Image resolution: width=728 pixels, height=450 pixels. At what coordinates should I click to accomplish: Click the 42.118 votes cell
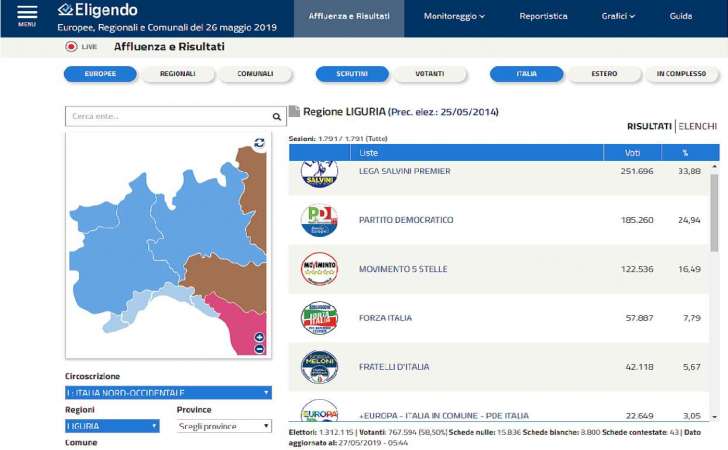pos(639,367)
